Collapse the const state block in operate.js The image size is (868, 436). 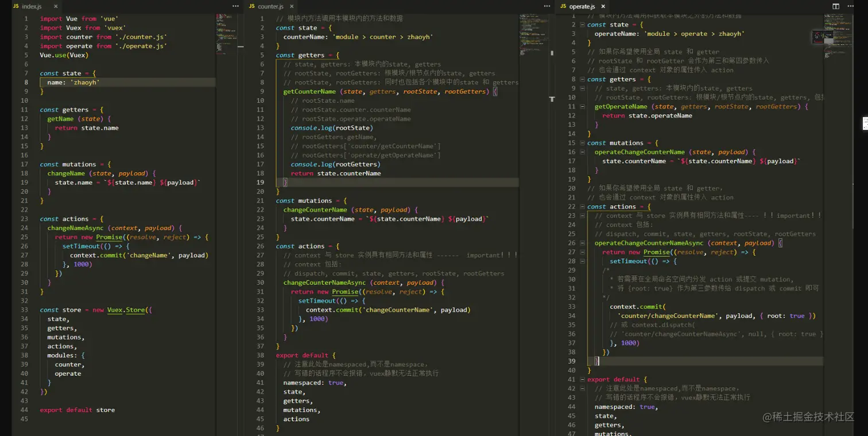click(x=582, y=25)
